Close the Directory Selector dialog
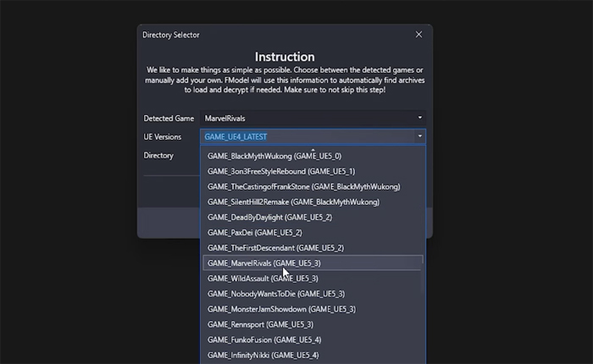The image size is (593, 364). coord(418,35)
